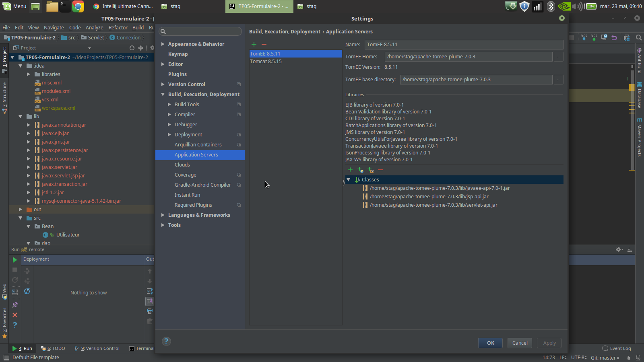
Task: Focus the Settings search field
Action: [x=200, y=31]
